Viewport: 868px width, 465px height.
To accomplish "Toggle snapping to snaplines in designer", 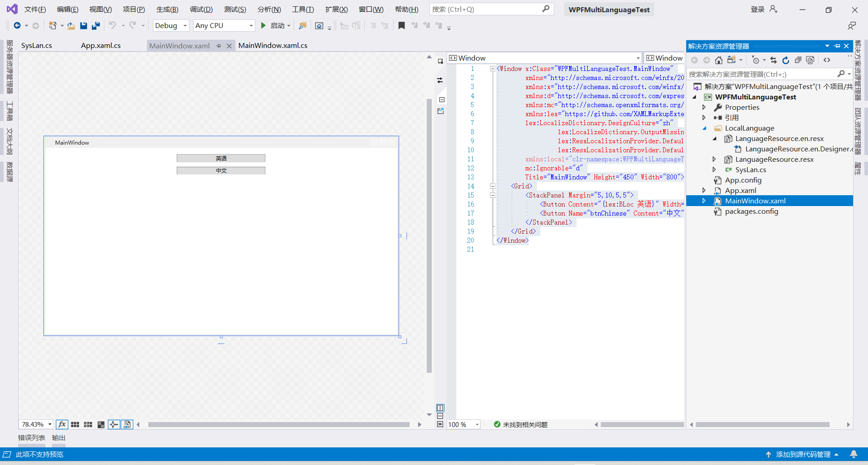I will pyautogui.click(x=114, y=424).
